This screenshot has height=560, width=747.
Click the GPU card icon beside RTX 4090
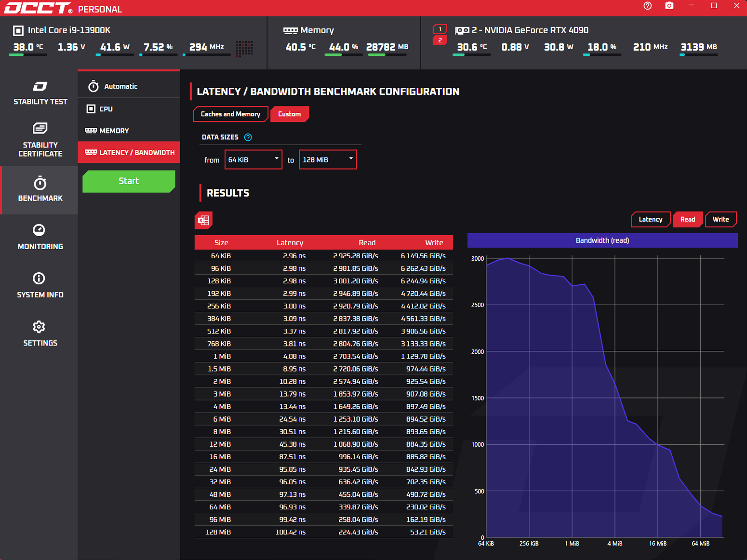point(462,30)
